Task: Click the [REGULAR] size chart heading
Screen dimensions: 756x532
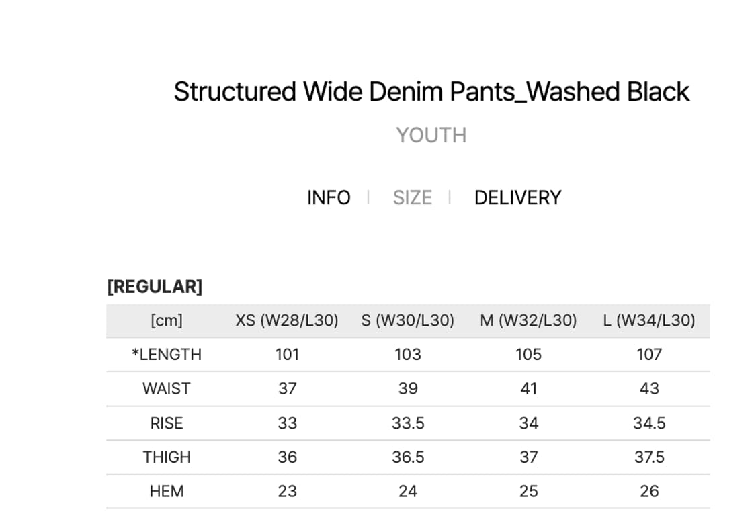Action: tap(155, 287)
